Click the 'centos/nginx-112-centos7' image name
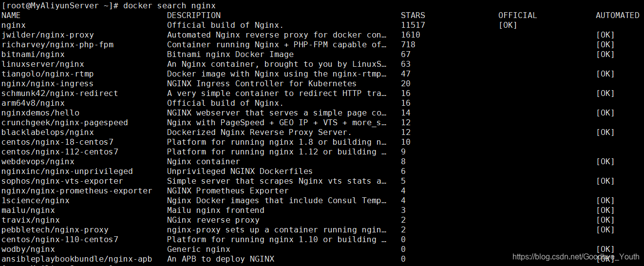Viewport: 644px width, 266px height. (60, 152)
